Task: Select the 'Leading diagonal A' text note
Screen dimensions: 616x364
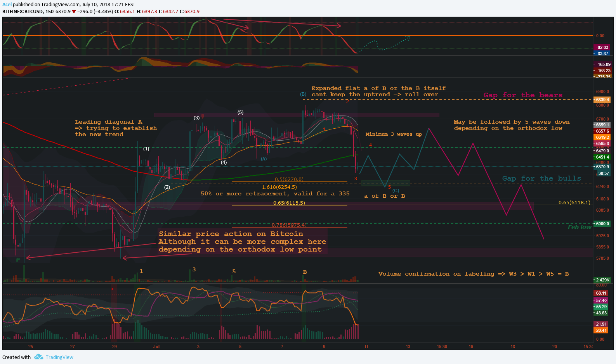Action: [116, 128]
